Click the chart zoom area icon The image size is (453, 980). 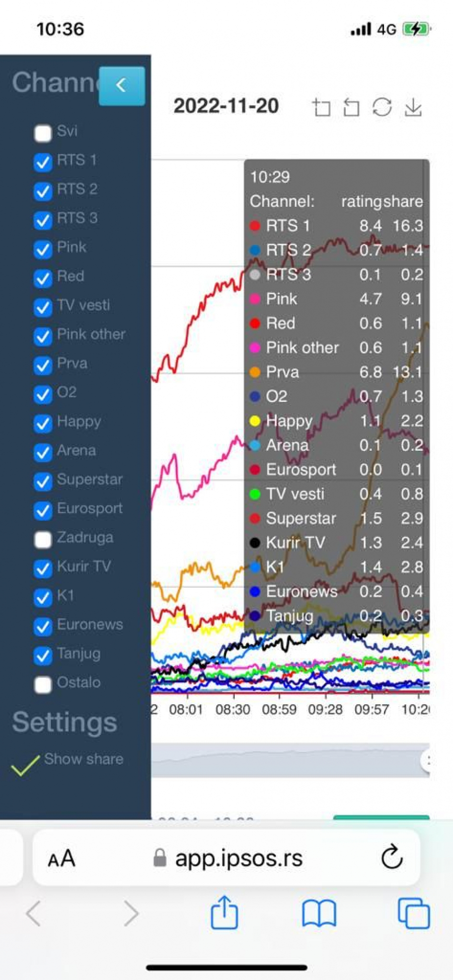coord(321,107)
